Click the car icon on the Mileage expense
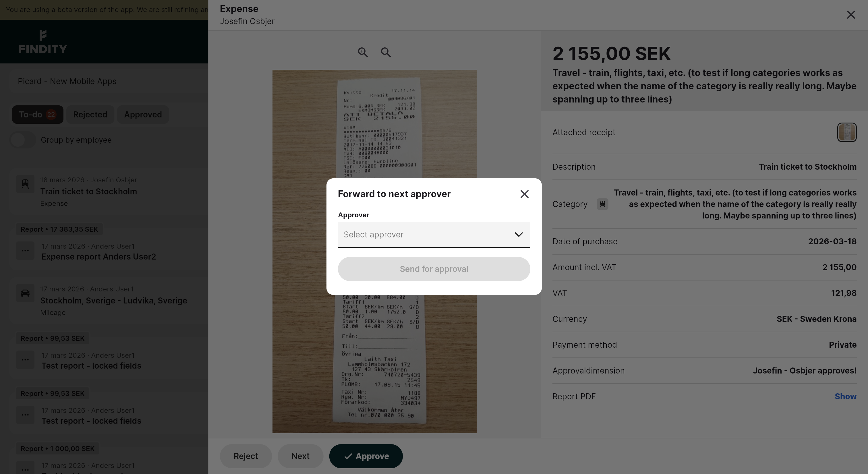The width and height of the screenshot is (868, 474). [25, 293]
